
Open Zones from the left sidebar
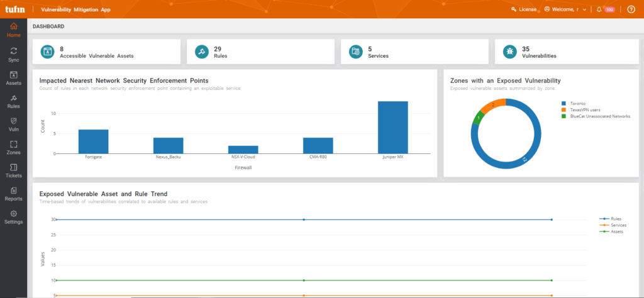(13, 147)
